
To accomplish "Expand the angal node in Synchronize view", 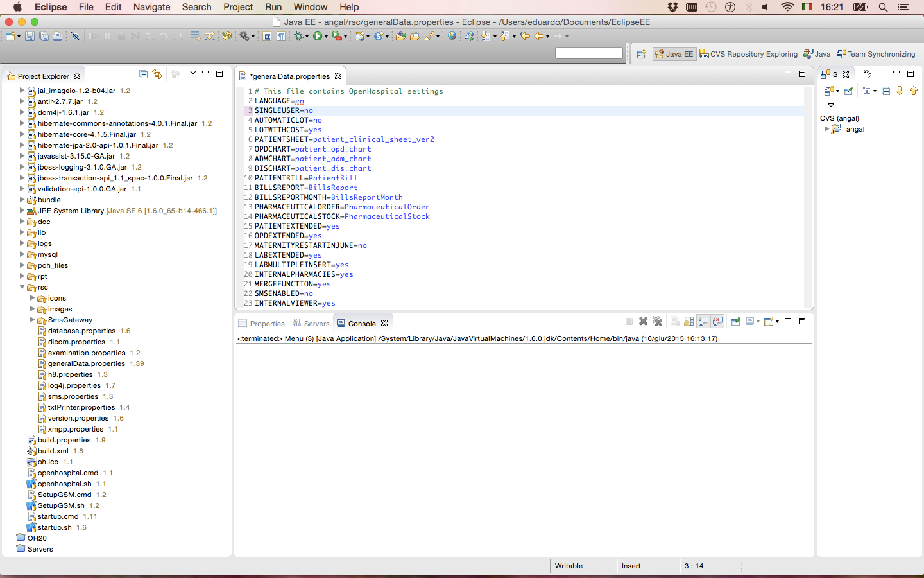I will 826,129.
